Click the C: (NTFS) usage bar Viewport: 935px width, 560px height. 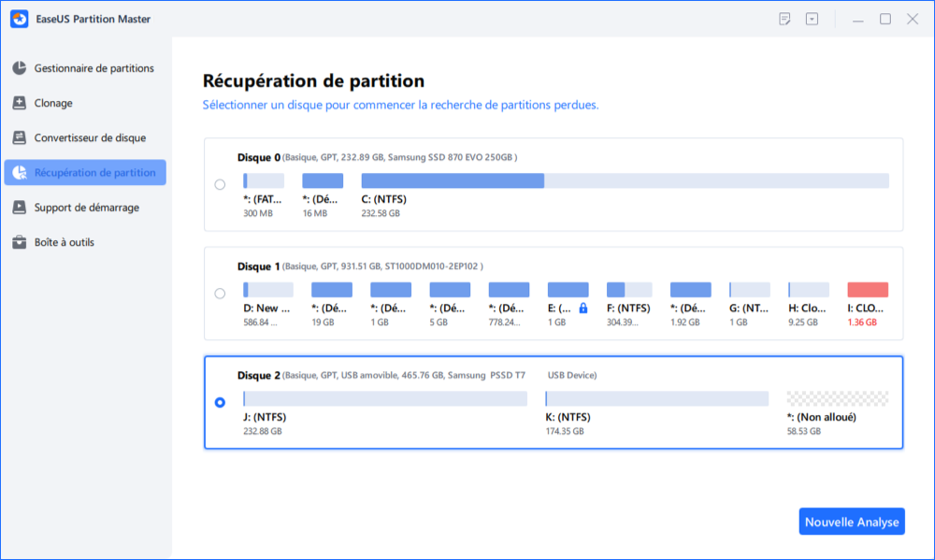[x=625, y=180]
